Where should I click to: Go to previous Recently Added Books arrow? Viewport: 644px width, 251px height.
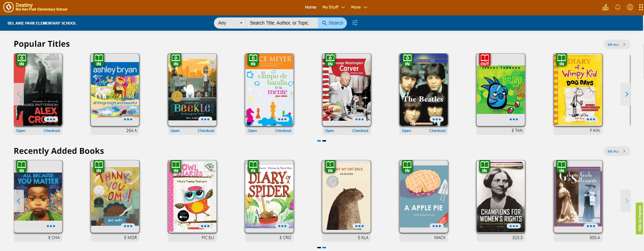pyautogui.click(x=19, y=201)
